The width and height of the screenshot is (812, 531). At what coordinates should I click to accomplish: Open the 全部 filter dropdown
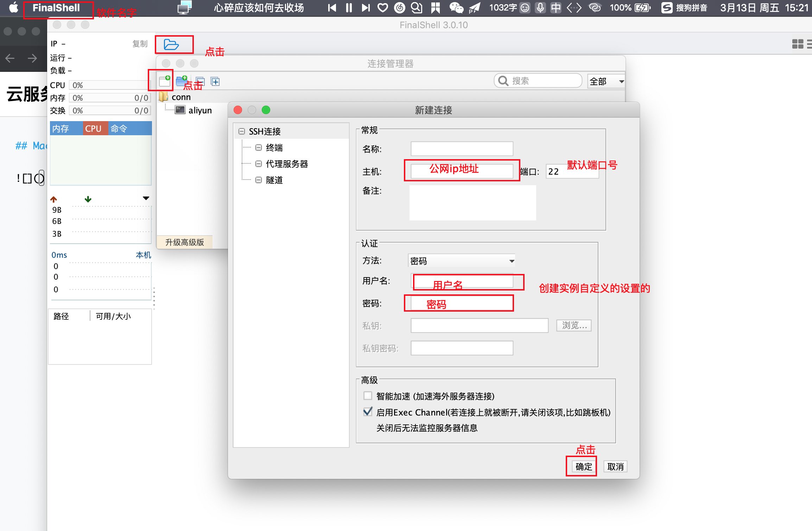[x=606, y=81]
